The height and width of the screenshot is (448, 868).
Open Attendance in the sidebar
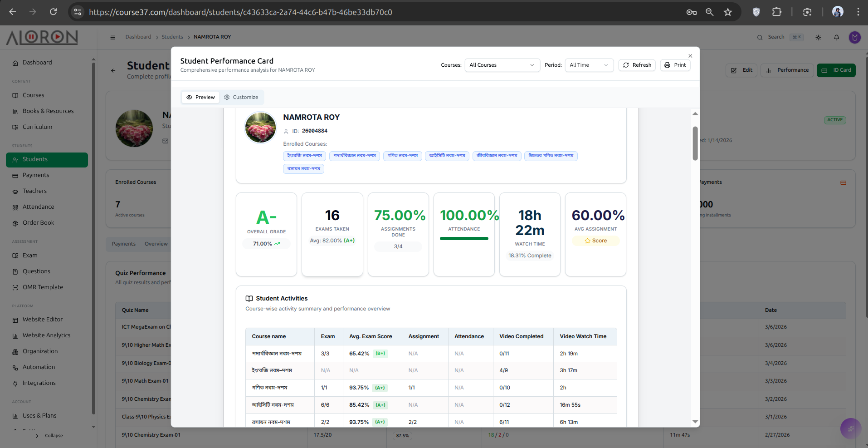(38, 207)
